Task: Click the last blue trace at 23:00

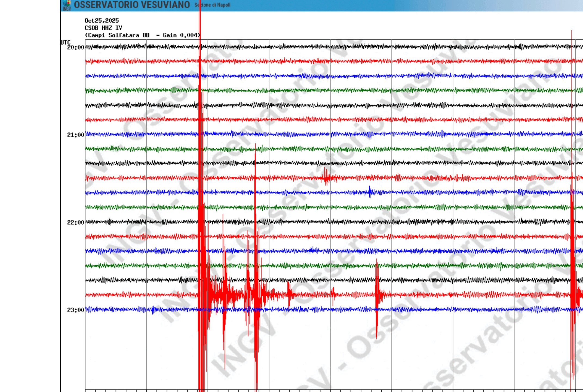Action: 435,310
